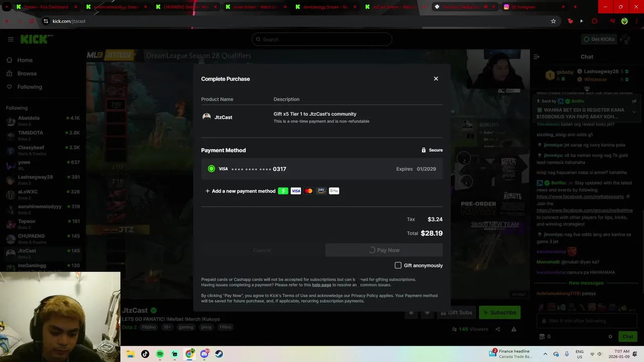Screen dimensions: 644x362
Task: Click the Dota 2 category link below stream
Action: point(129,327)
